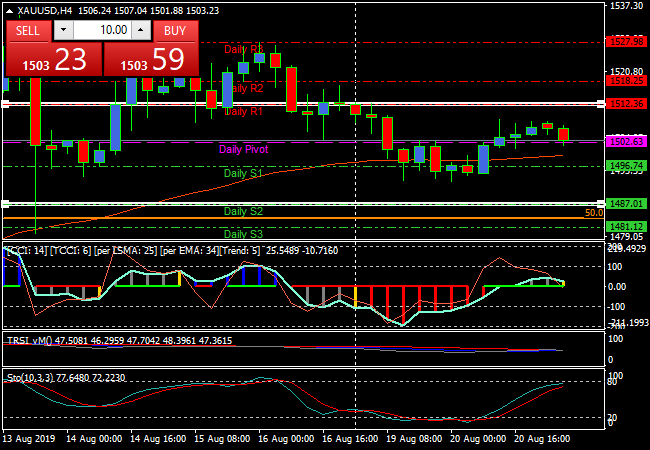Click the BUY button
The width and height of the screenshot is (650, 450).
(176, 30)
